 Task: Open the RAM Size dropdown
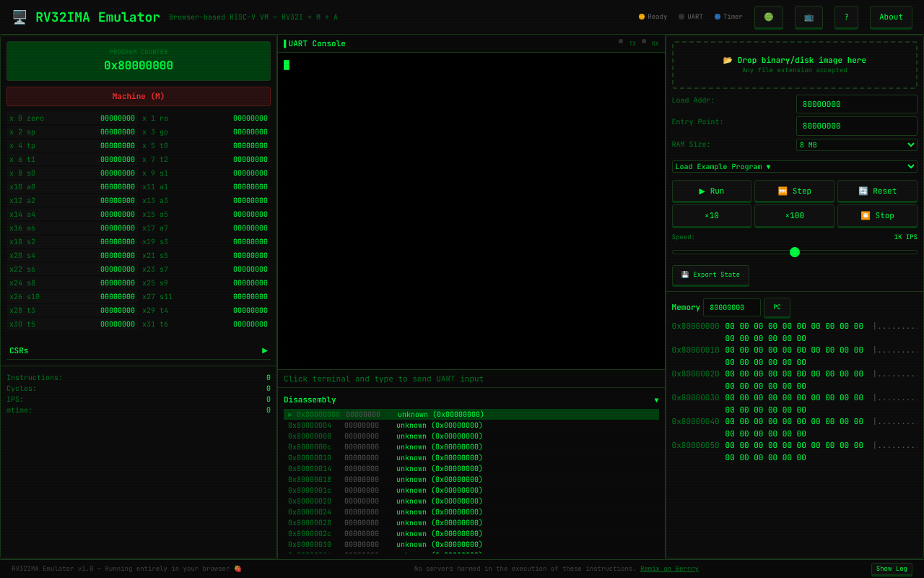pyautogui.click(x=857, y=144)
